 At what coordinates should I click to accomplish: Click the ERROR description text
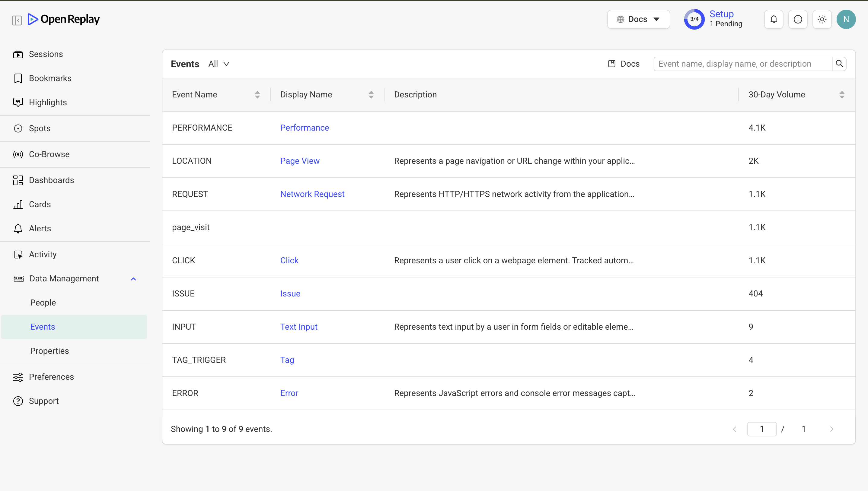(515, 393)
